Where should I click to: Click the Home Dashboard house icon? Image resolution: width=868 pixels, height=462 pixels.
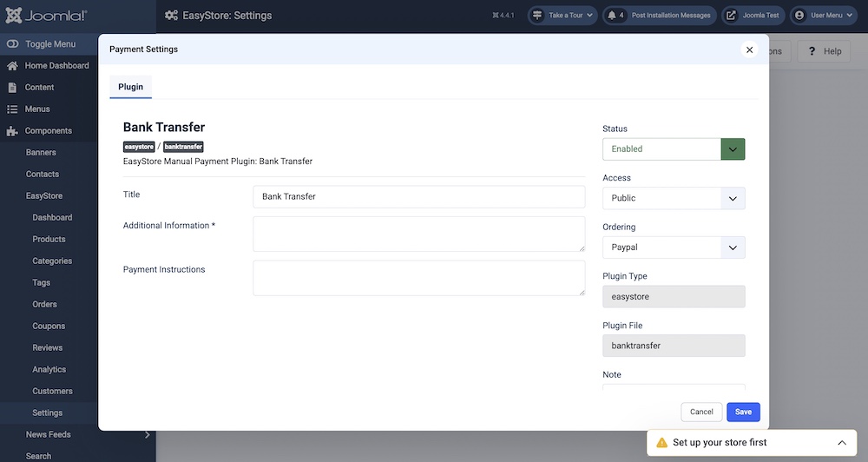coord(12,66)
